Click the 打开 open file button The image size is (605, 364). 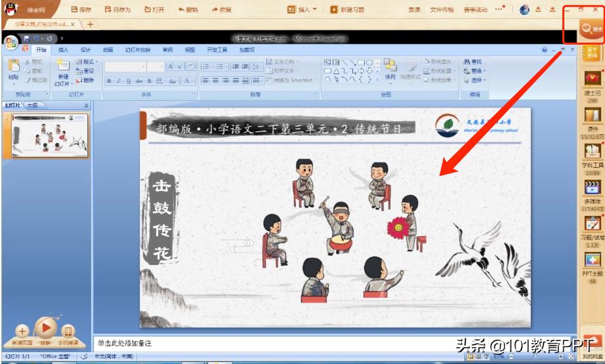[154, 9]
